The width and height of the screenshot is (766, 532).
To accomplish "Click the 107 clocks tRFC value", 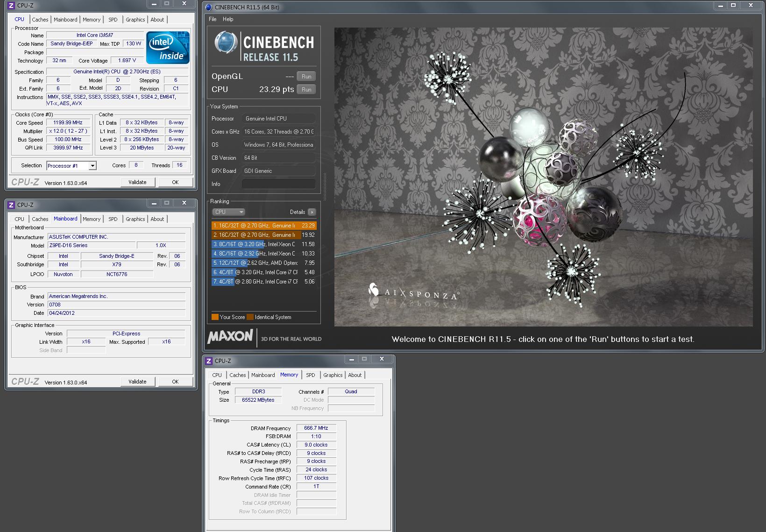I will [x=316, y=478].
